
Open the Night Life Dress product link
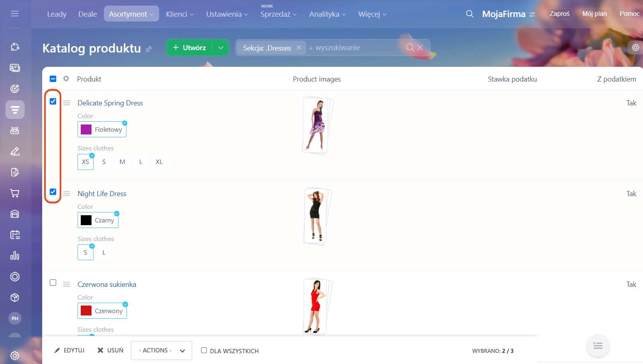click(102, 194)
